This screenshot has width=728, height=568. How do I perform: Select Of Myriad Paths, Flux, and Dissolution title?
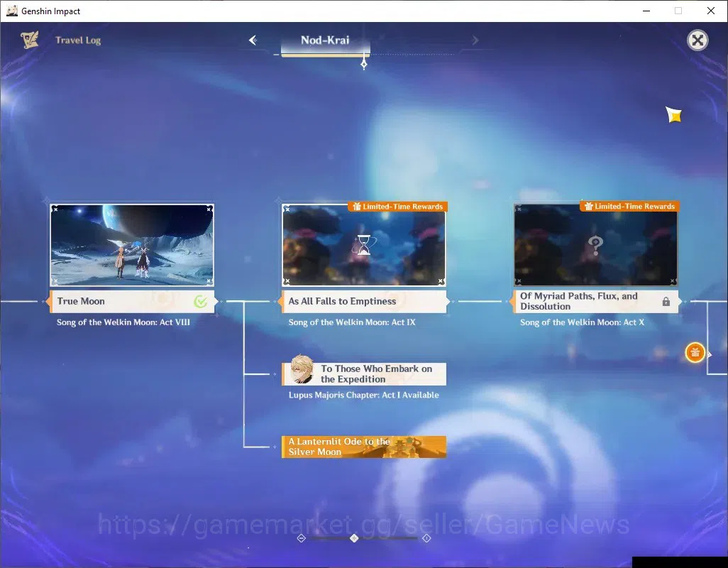coord(596,302)
